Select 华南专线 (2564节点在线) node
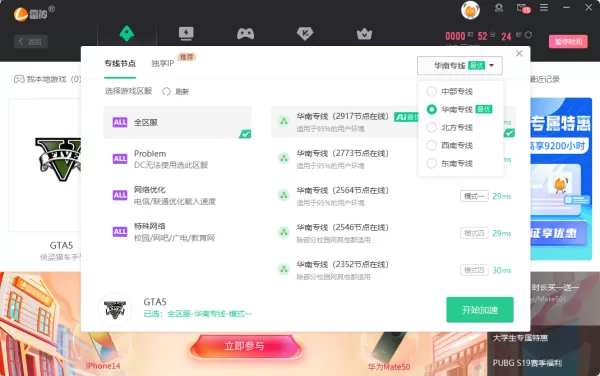 tap(393, 196)
